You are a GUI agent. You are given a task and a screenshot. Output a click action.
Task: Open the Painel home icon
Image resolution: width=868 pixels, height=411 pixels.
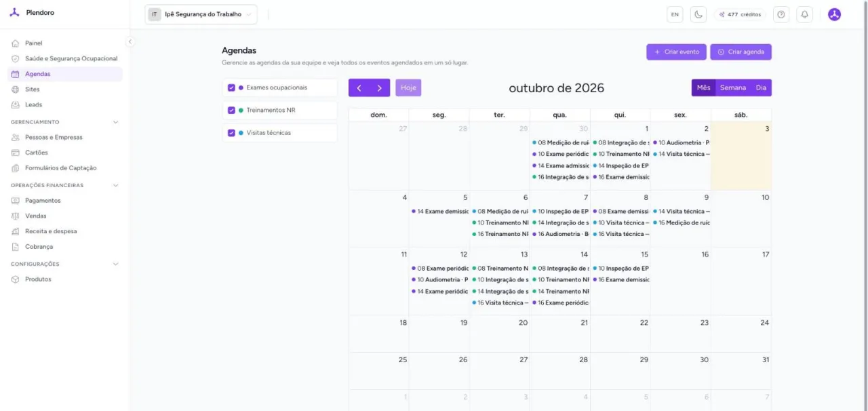pyautogui.click(x=16, y=43)
